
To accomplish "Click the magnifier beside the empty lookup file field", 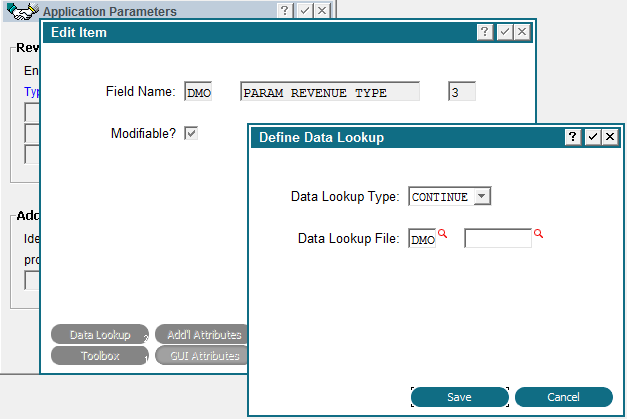I will 538,233.
